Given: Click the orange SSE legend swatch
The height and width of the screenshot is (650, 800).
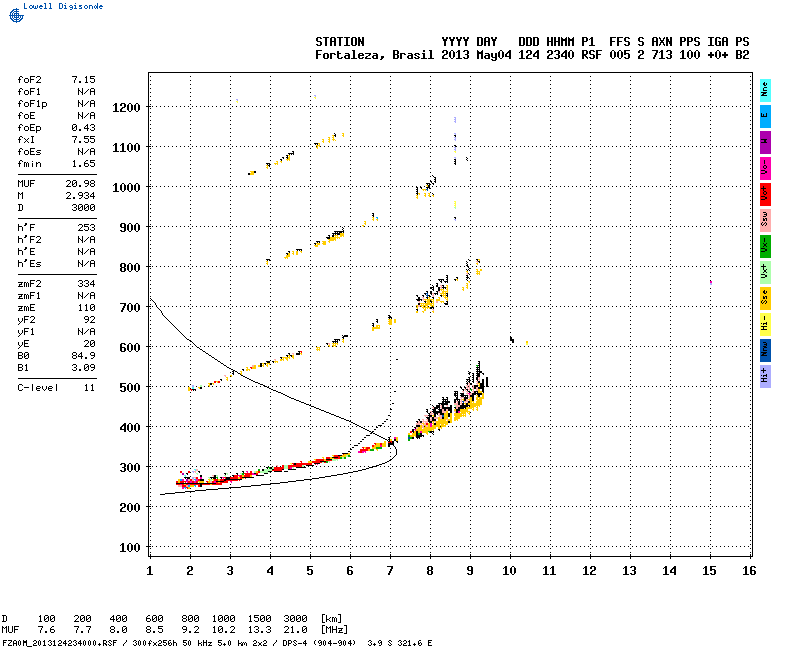Looking at the screenshot, I should pyautogui.click(x=765, y=297).
